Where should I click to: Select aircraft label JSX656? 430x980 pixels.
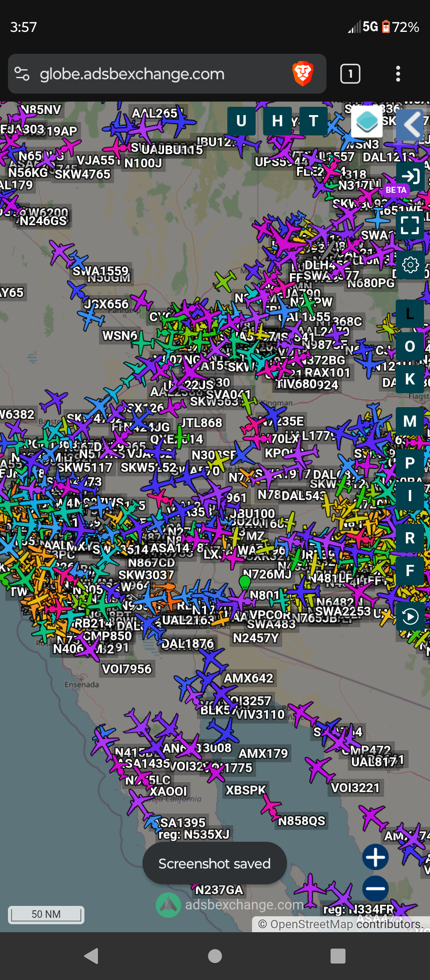click(106, 304)
